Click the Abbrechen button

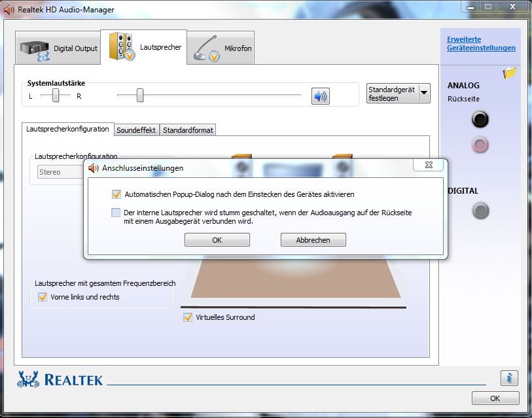tap(313, 240)
